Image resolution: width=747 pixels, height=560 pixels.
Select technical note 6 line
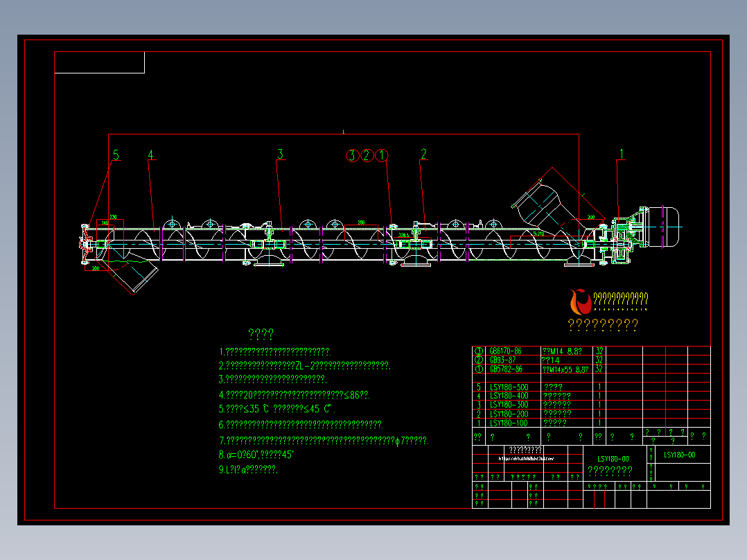click(301, 424)
